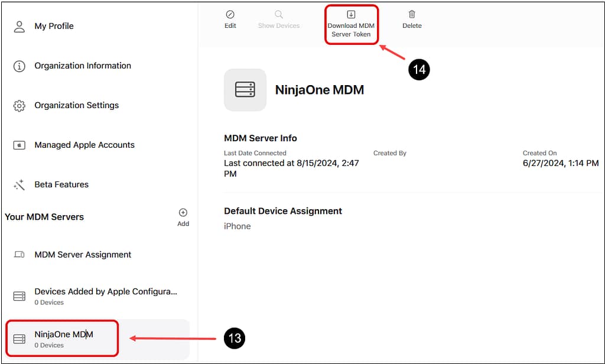Click the large NinjaOne MDM server icon
Image resolution: width=605 pixels, height=364 pixels.
tap(245, 90)
